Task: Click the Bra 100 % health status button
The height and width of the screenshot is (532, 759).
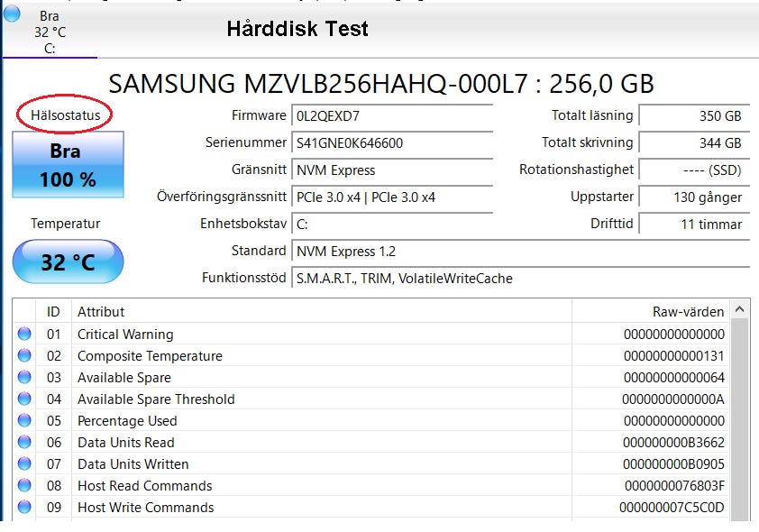Action: pos(68,165)
